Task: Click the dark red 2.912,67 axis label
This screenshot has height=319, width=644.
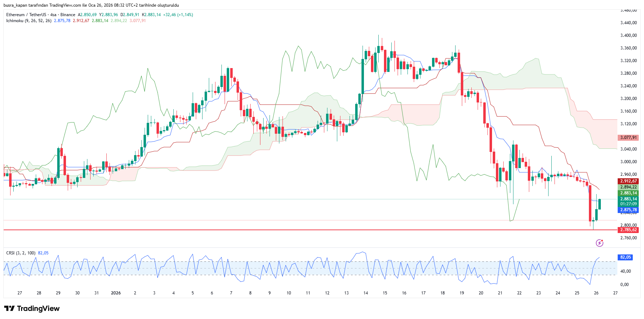Action: (628, 181)
